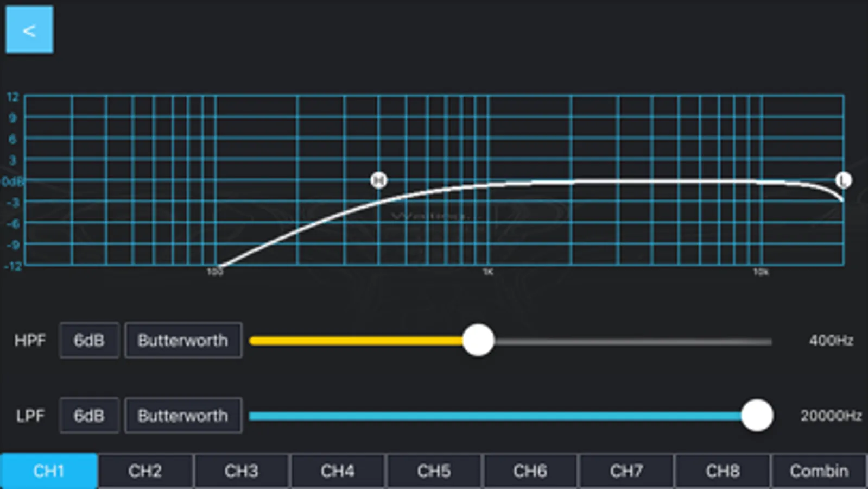Open the HPF 6dB slope dropdown

click(89, 341)
